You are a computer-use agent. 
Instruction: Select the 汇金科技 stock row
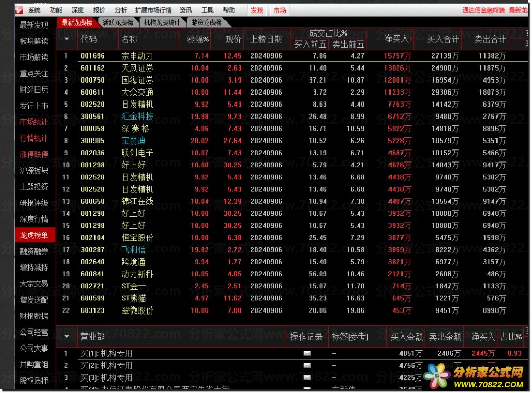point(292,117)
